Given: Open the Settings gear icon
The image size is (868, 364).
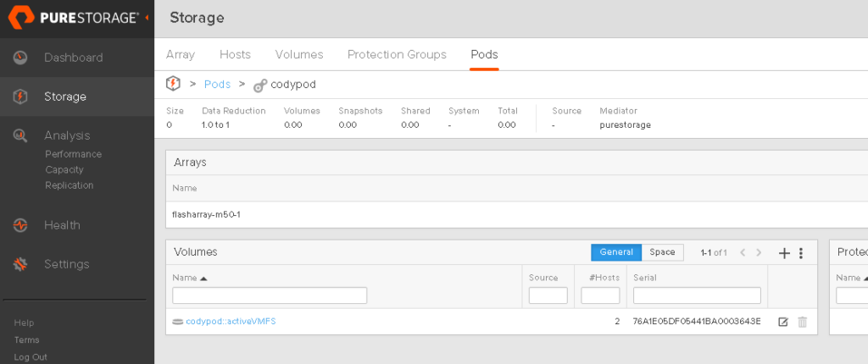Looking at the screenshot, I should (x=20, y=264).
